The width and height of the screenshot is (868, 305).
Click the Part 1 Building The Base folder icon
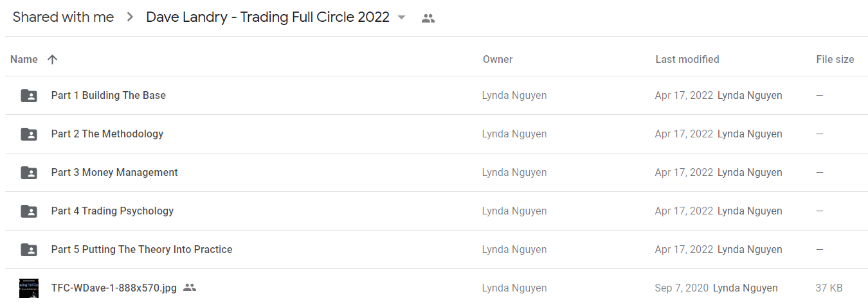(29, 96)
